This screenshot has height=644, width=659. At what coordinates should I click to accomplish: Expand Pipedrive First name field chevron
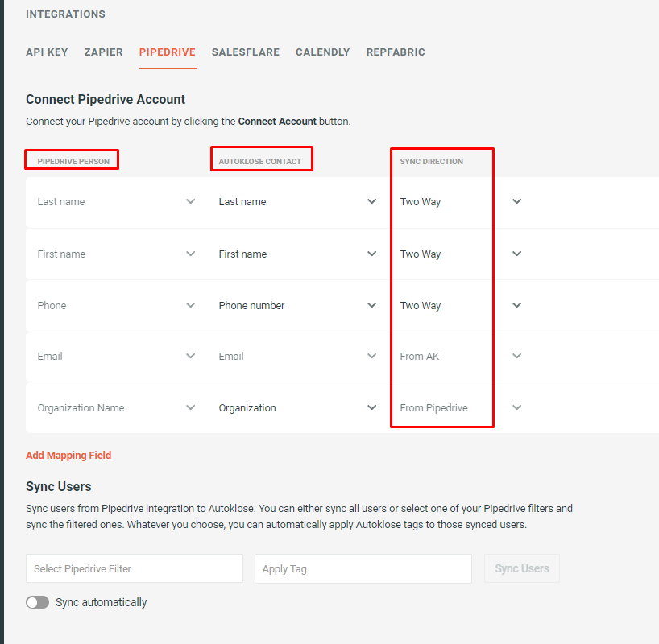coord(190,254)
